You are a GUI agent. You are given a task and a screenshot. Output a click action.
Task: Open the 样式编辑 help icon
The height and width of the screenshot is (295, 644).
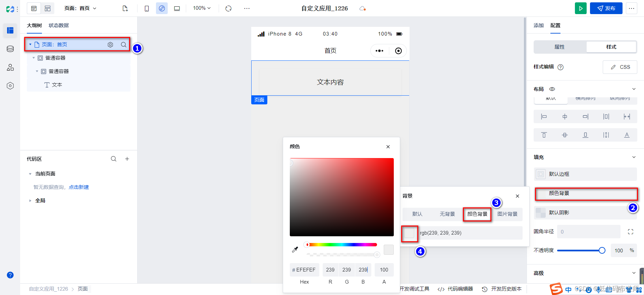[x=560, y=67]
